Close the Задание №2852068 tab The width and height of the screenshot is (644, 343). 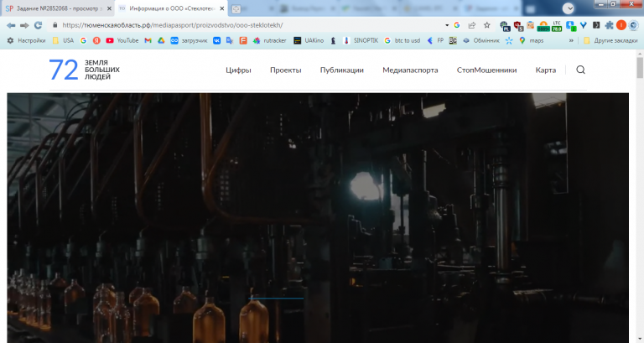109,8
